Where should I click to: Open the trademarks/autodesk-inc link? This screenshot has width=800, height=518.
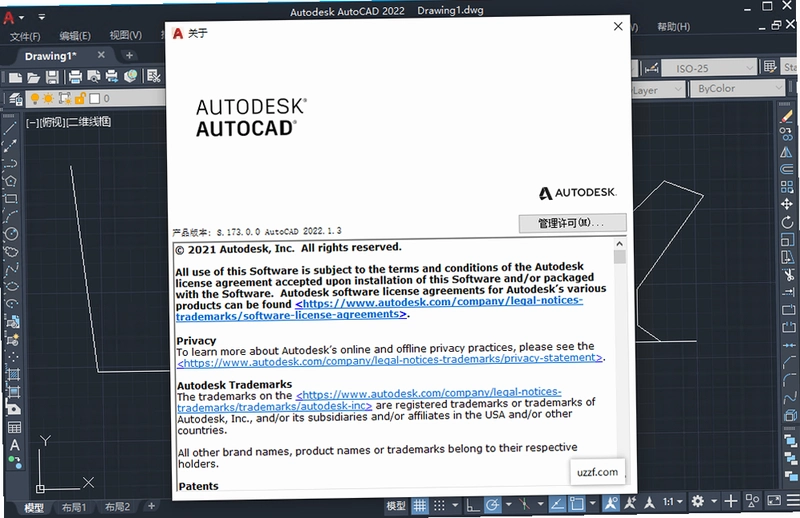tap(369, 400)
